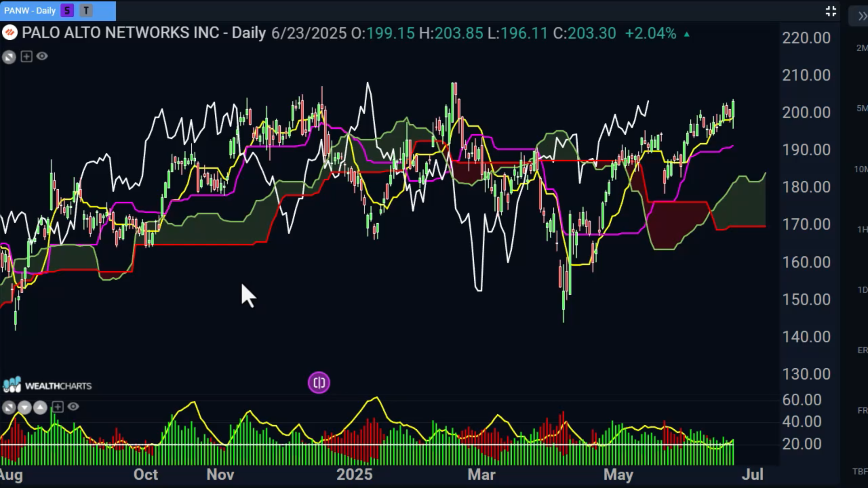Click the green up-triangle beside the change percentage
The height and width of the screenshot is (488, 868).
687,34
